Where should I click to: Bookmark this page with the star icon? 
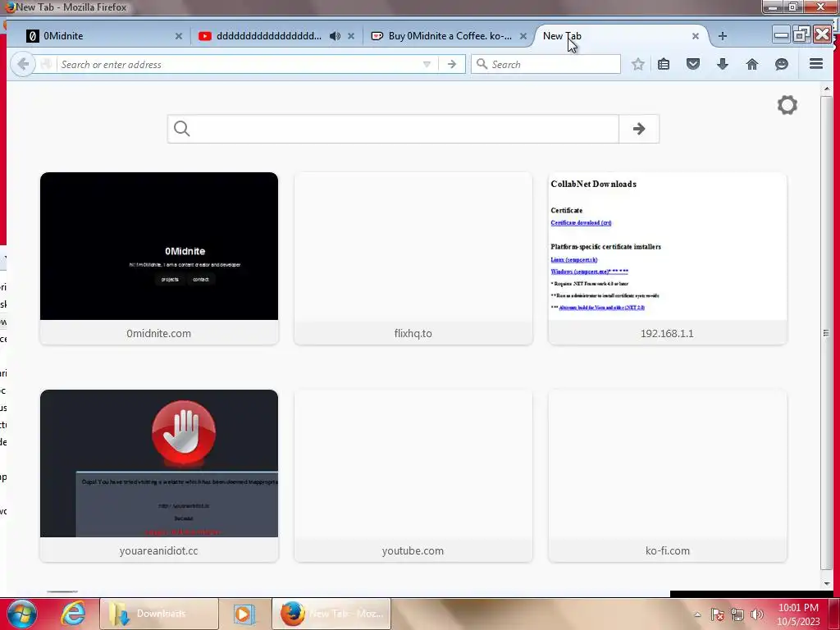pyautogui.click(x=637, y=64)
